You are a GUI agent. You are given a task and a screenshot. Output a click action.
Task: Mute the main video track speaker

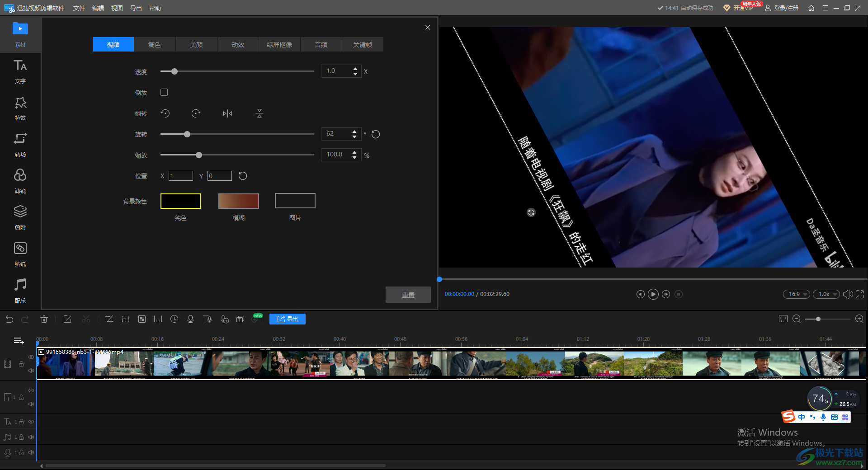pyautogui.click(x=31, y=371)
